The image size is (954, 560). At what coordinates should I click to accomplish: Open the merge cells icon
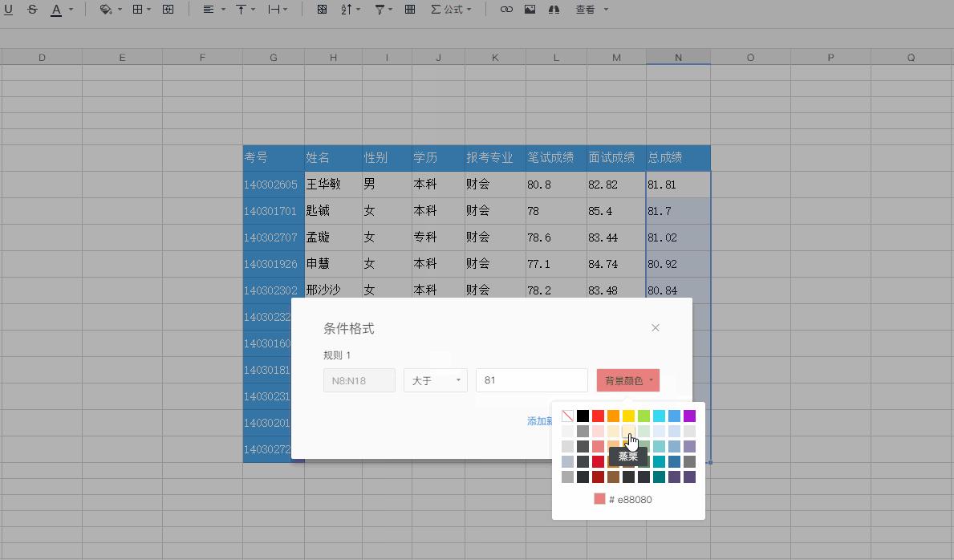tap(168, 10)
